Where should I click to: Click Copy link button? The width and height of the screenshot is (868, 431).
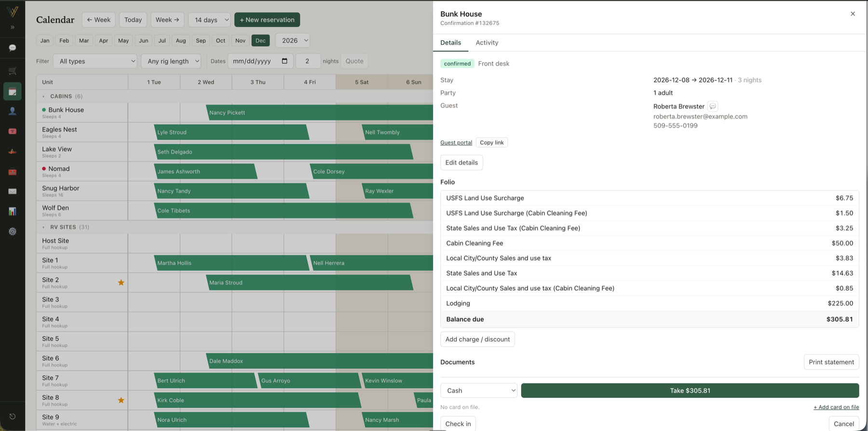pos(492,143)
